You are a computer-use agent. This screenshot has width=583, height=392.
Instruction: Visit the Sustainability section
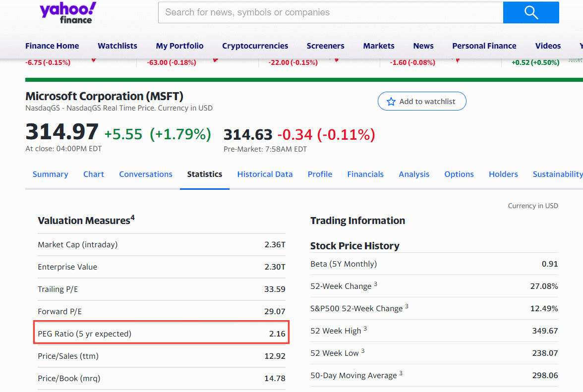tap(557, 174)
